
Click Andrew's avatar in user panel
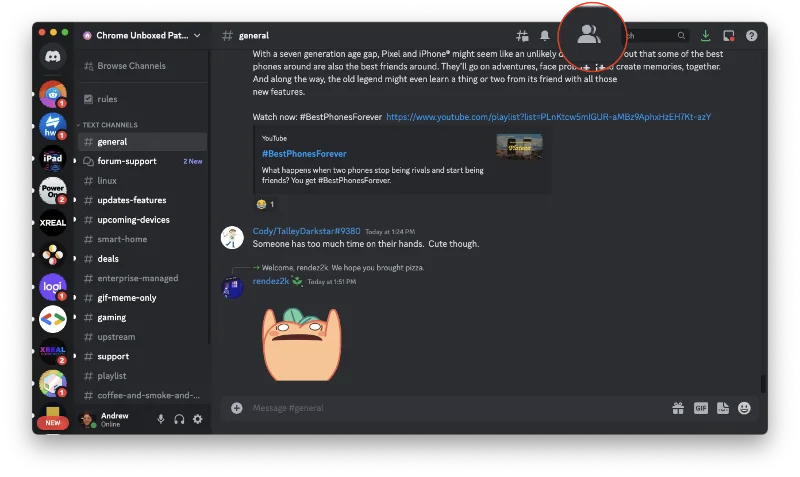point(88,419)
